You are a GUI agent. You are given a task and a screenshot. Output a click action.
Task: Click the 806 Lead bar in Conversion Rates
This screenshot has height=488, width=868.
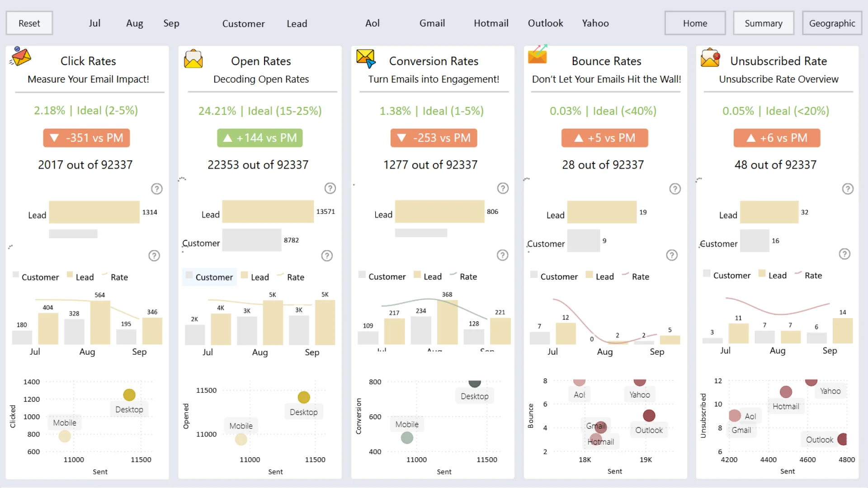click(x=439, y=211)
